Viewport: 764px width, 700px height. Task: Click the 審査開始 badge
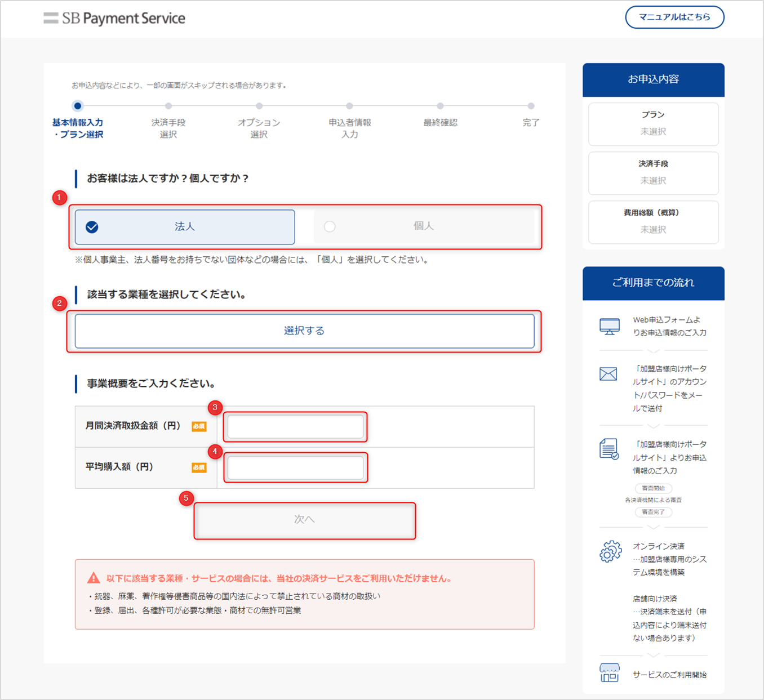click(654, 488)
